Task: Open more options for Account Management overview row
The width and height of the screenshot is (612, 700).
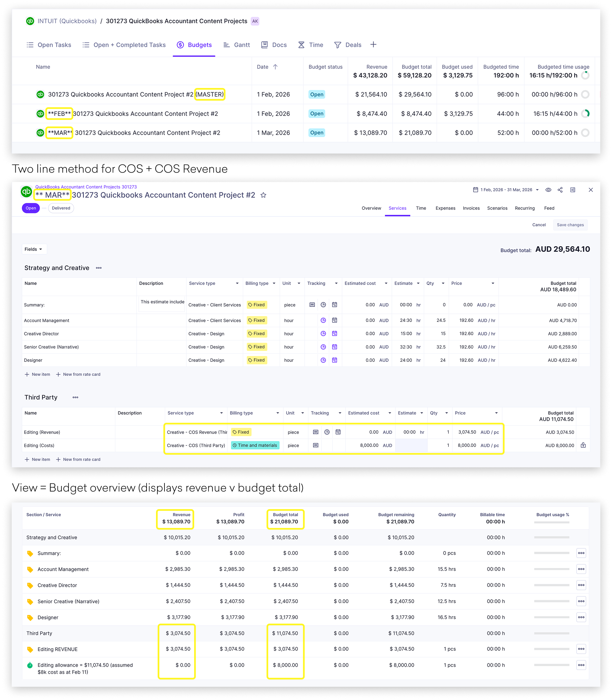Action: click(x=581, y=569)
